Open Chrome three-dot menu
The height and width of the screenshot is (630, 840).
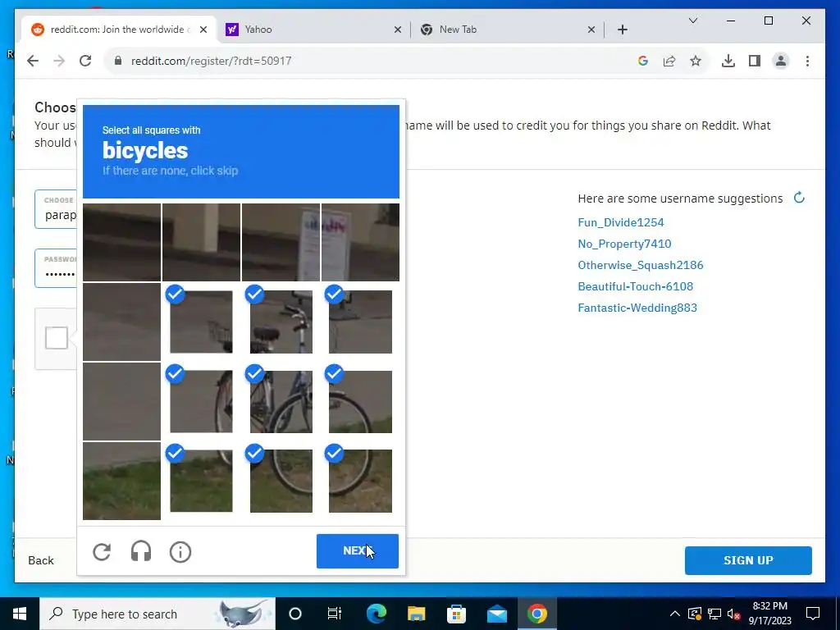807,61
